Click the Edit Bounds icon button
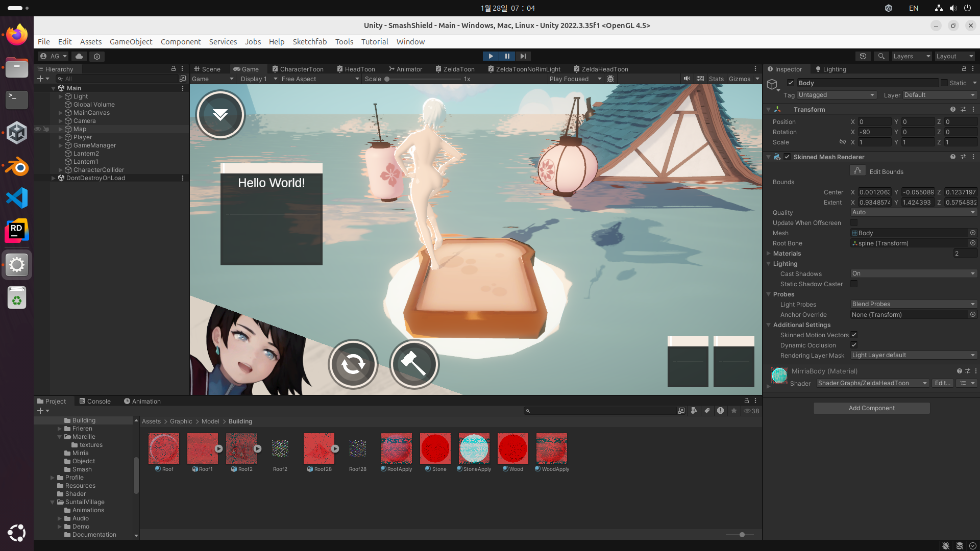 tap(857, 171)
